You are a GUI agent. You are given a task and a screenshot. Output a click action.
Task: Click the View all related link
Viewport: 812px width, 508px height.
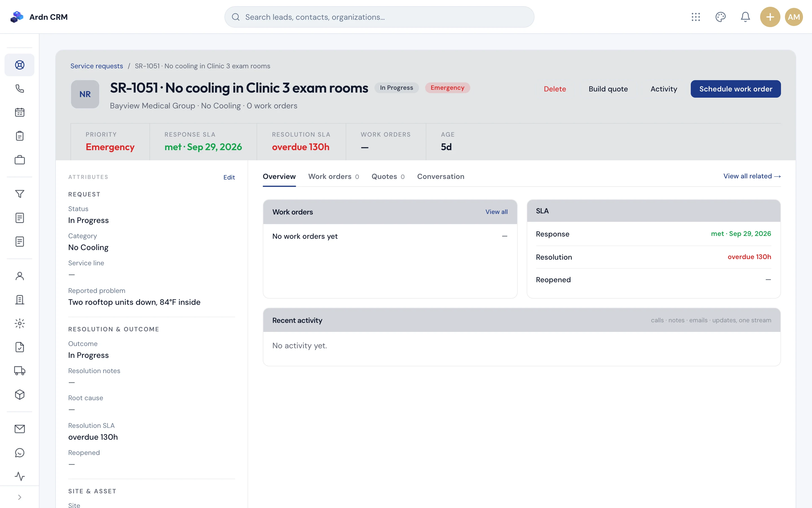(x=752, y=176)
